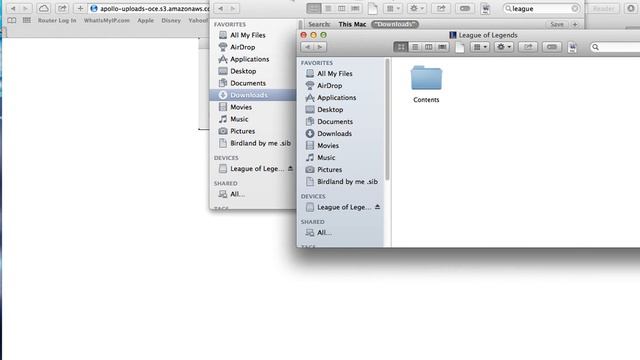Clear the league search text
Viewport: 640px width, 360px height.
(x=575, y=9)
